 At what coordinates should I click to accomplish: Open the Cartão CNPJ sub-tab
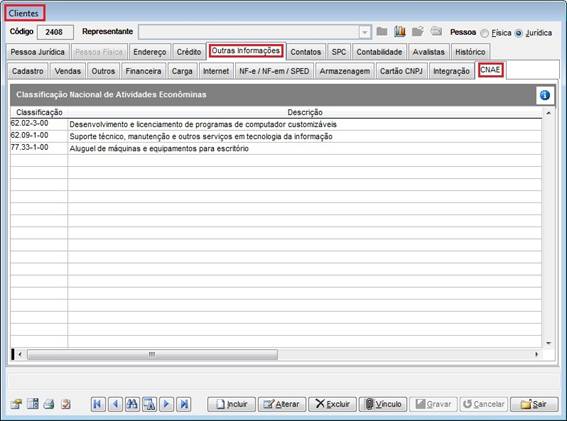401,71
